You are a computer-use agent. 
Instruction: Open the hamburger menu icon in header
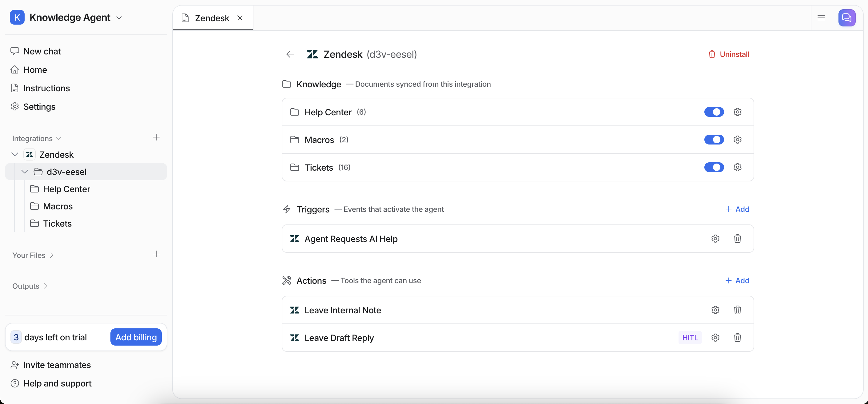pyautogui.click(x=821, y=18)
